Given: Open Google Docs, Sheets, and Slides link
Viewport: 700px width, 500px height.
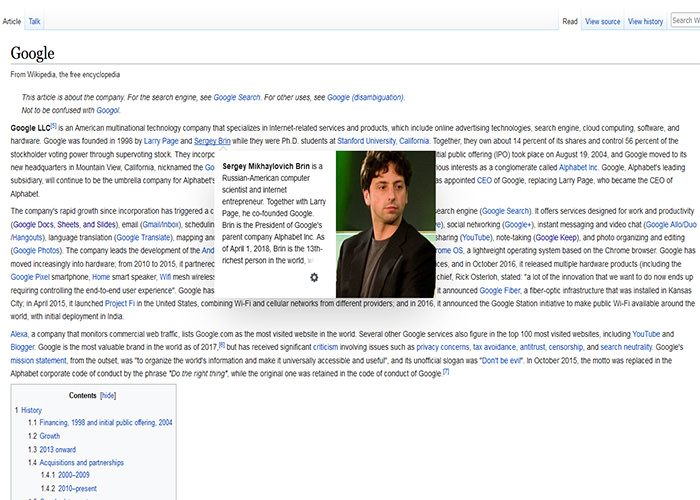Looking at the screenshot, I should click(x=64, y=225).
